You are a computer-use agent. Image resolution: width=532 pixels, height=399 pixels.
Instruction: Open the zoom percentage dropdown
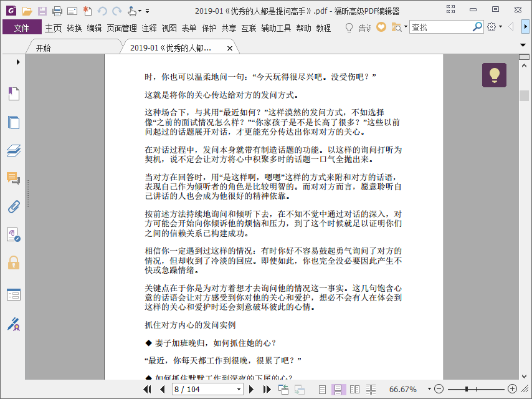click(x=429, y=389)
